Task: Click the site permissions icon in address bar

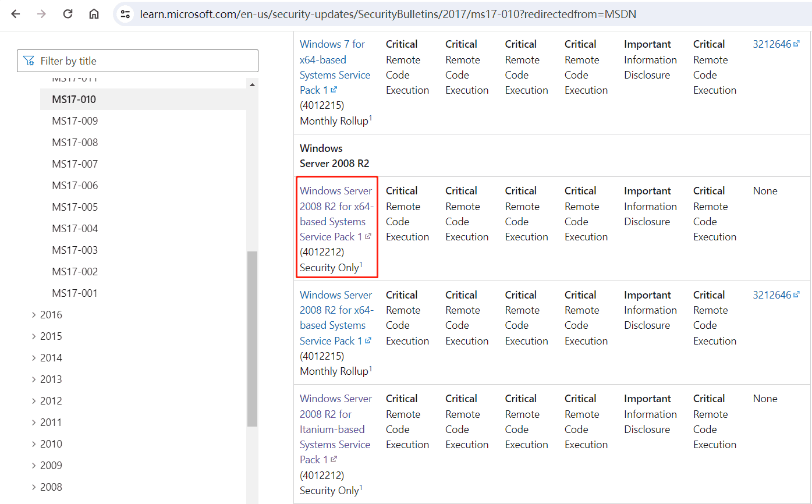Action: 125,15
